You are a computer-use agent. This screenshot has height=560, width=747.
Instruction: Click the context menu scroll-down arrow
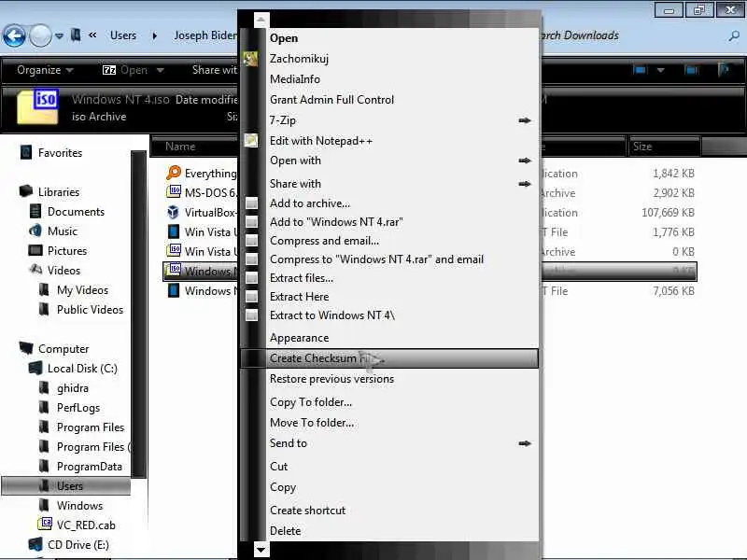(x=261, y=550)
